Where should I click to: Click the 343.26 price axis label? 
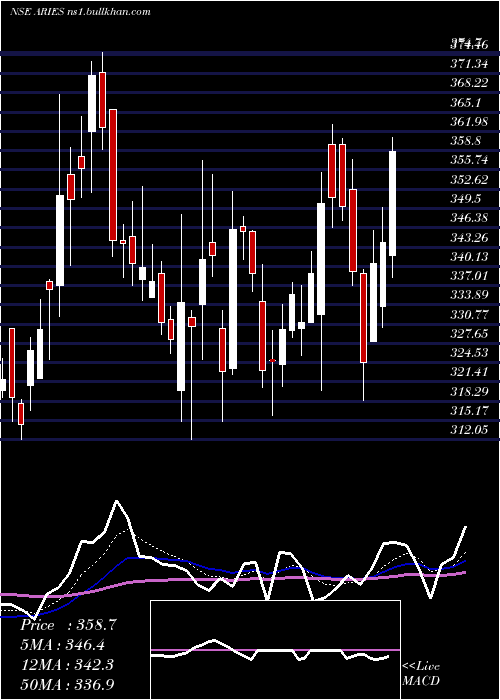tap(469, 237)
